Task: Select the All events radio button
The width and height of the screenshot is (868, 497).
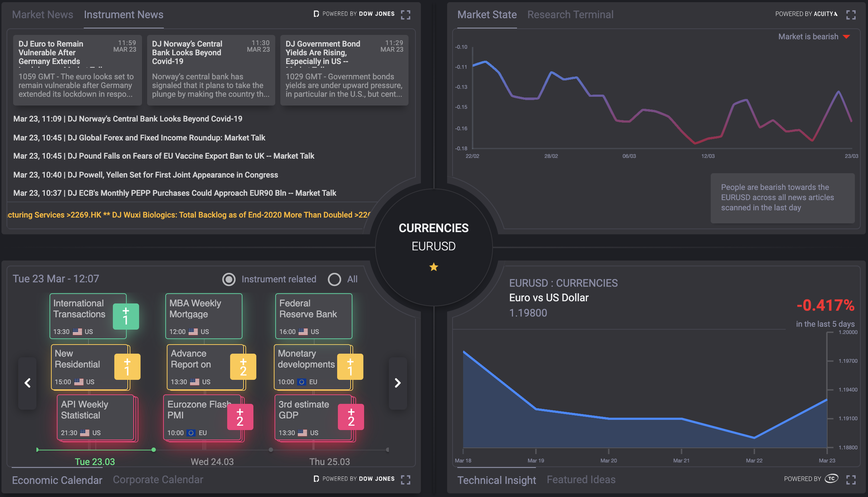Action: coord(335,279)
